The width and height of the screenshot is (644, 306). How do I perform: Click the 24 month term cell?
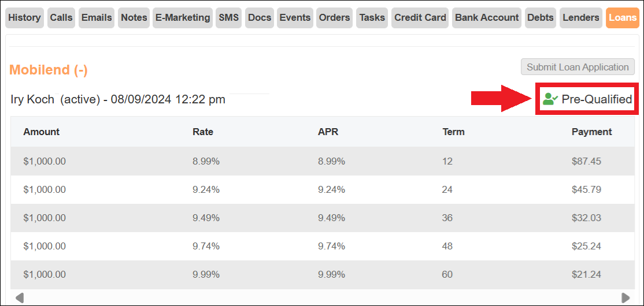(x=447, y=189)
